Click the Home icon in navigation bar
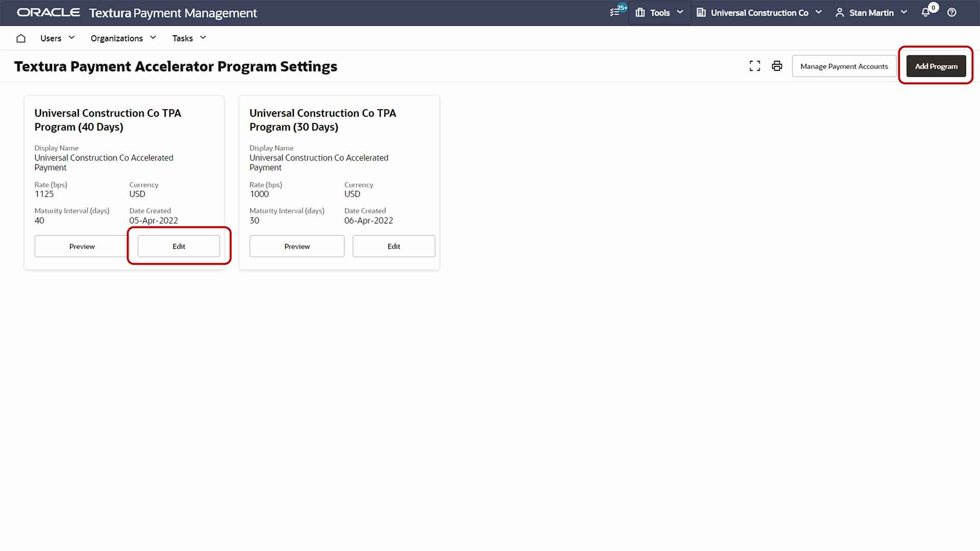 click(x=21, y=38)
